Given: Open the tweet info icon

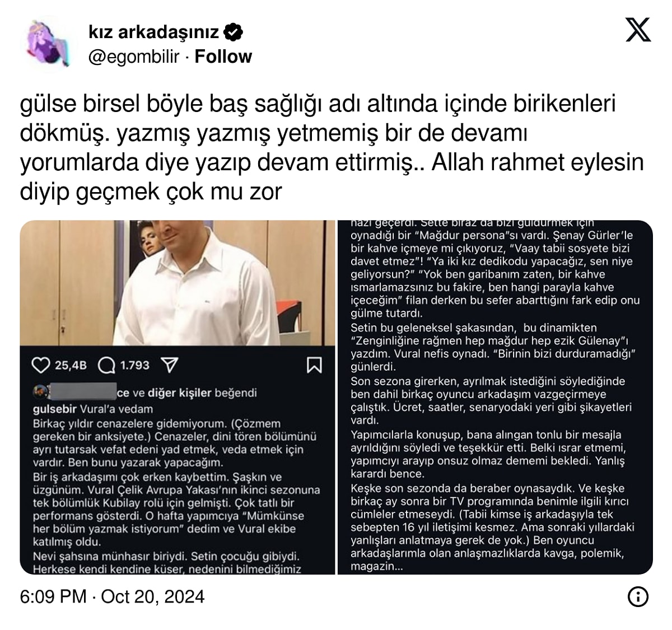Looking at the screenshot, I should (638, 596).
